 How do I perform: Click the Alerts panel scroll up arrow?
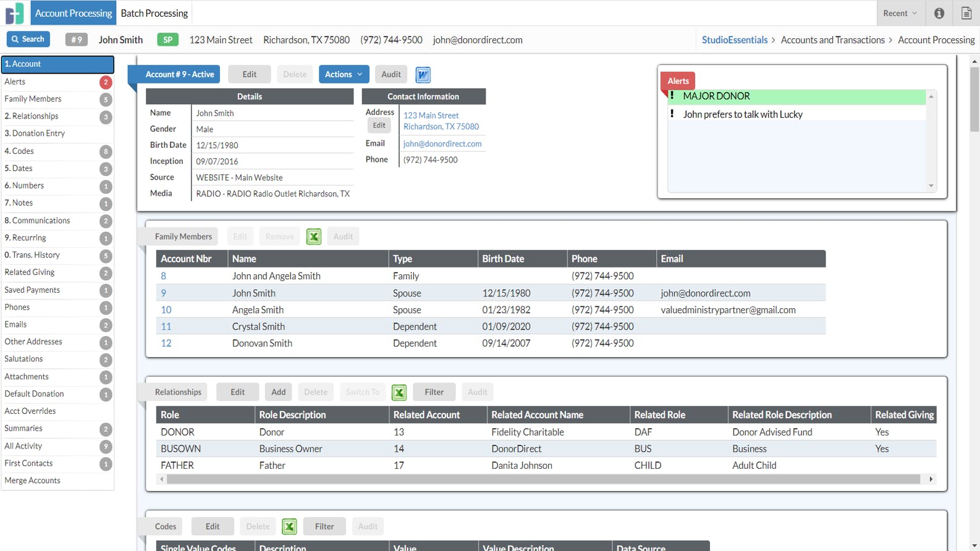click(x=931, y=96)
